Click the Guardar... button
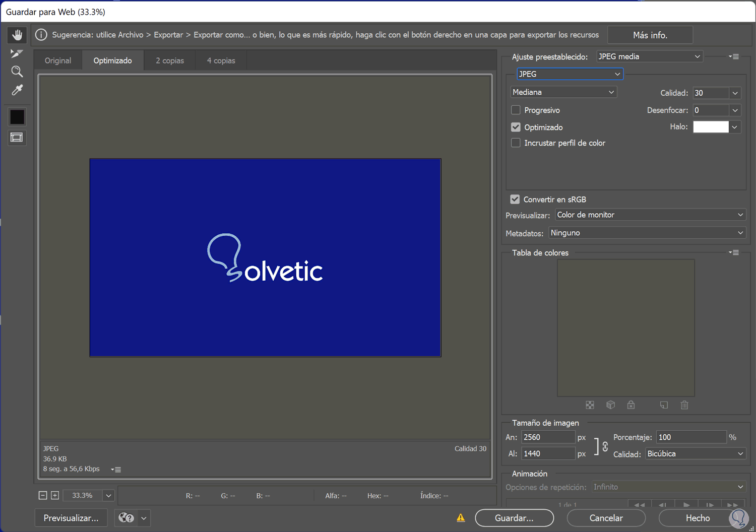 [514, 518]
